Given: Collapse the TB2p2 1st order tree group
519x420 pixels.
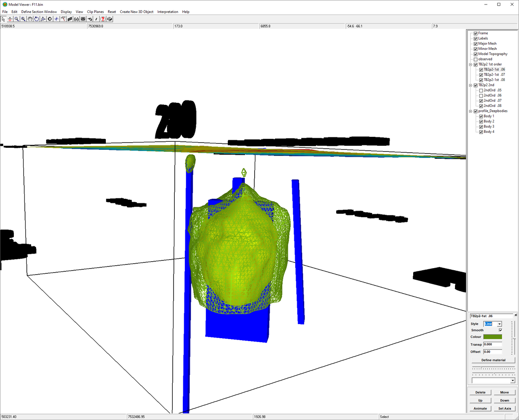Looking at the screenshot, I should click(471, 64).
